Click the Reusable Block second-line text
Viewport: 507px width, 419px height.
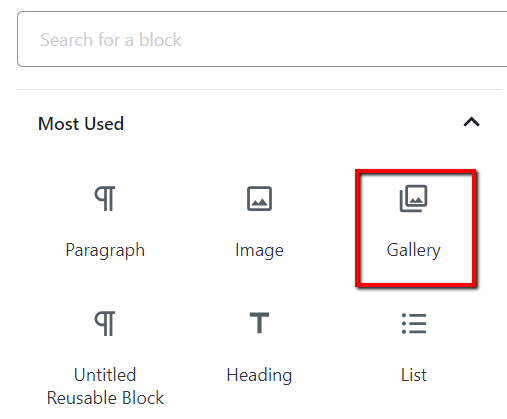pos(105,398)
